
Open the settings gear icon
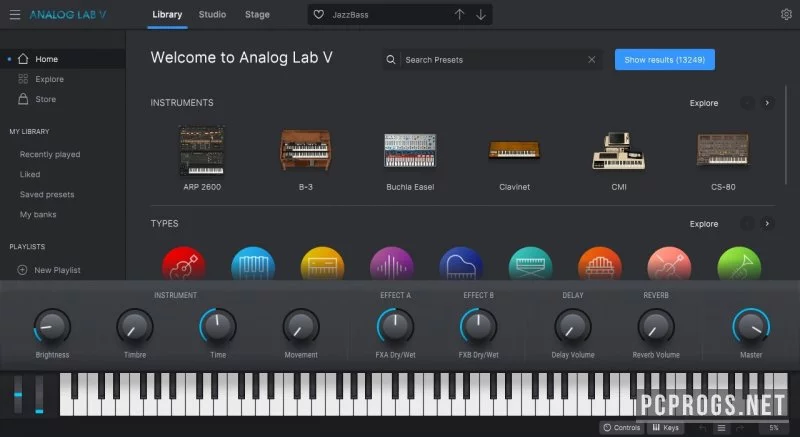(x=786, y=14)
